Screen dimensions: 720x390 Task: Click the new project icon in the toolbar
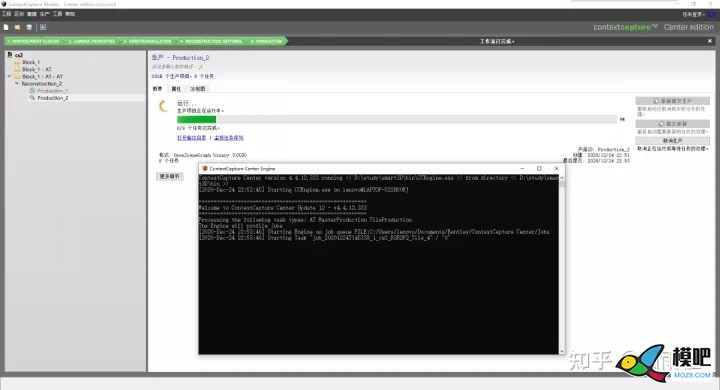(6, 28)
